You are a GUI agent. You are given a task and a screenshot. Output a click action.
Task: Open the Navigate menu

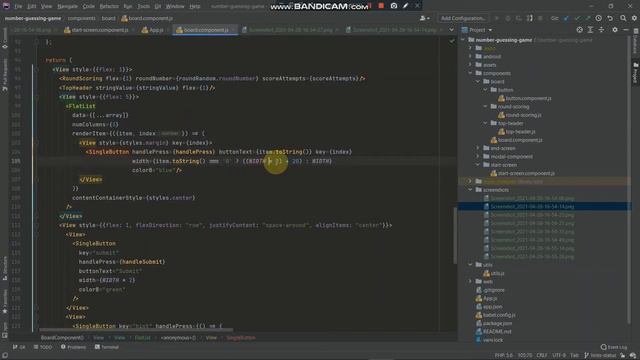pos(67,7)
